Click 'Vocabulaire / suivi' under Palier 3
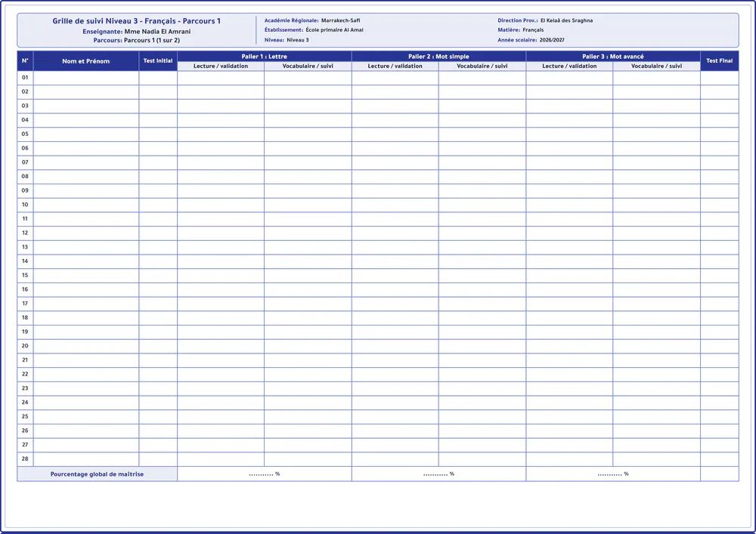 pyautogui.click(x=657, y=66)
